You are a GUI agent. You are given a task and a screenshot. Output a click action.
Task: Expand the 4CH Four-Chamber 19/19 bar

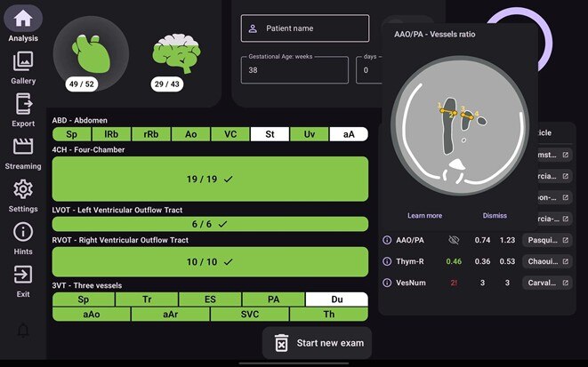(x=210, y=179)
